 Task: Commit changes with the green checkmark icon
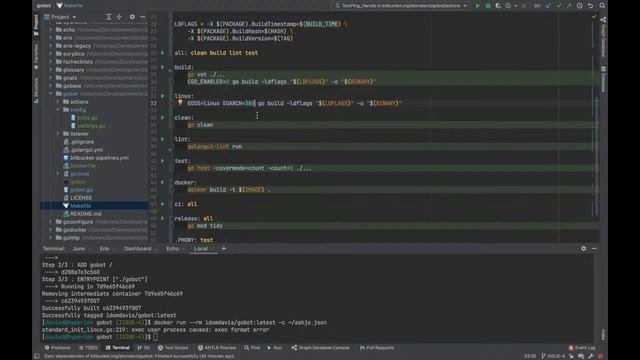[x=558, y=6]
